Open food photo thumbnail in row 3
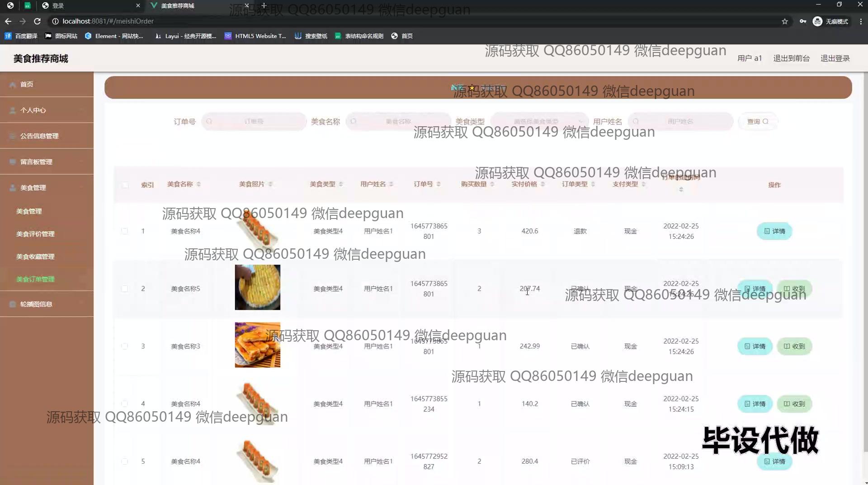The width and height of the screenshot is (868, 485). coord(258,345)
